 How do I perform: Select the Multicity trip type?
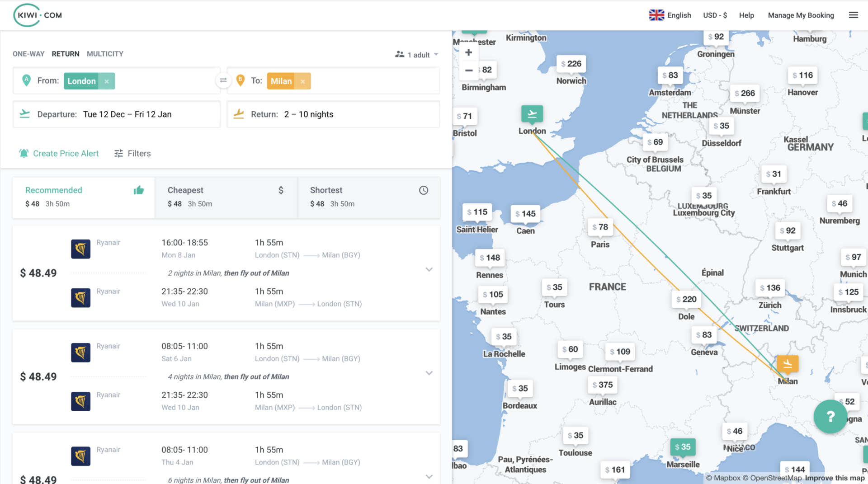[105, 54]
